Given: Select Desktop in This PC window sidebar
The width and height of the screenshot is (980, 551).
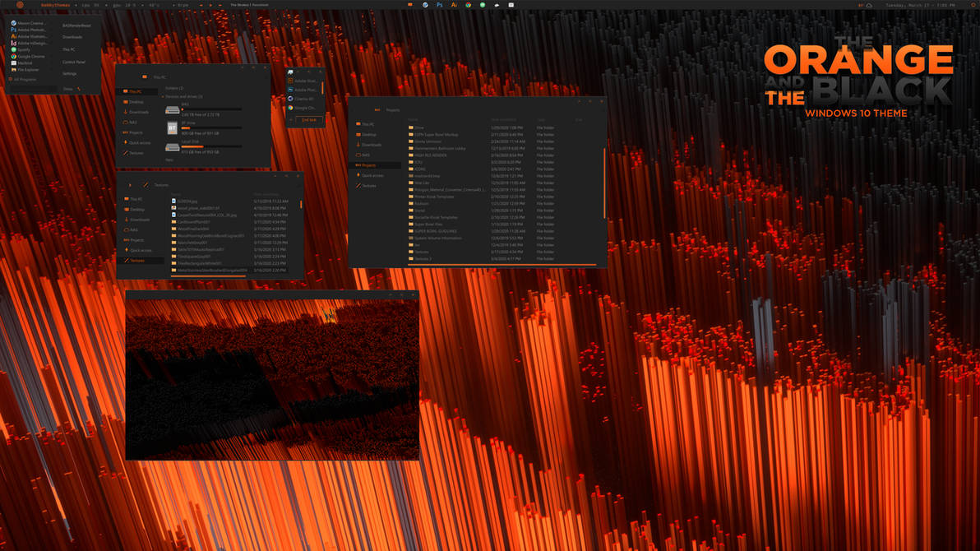Looking at the screenshot, I should coord(134,102).
